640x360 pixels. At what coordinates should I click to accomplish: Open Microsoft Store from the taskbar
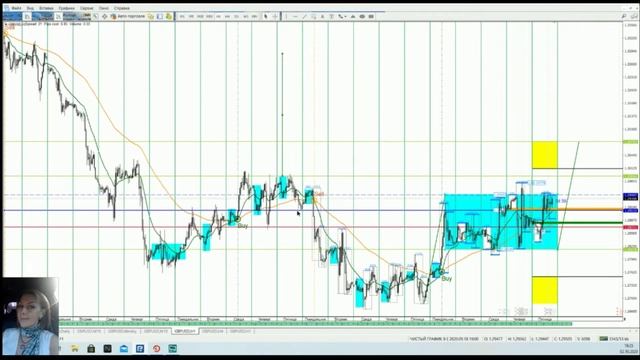click(x=91, y=349)
